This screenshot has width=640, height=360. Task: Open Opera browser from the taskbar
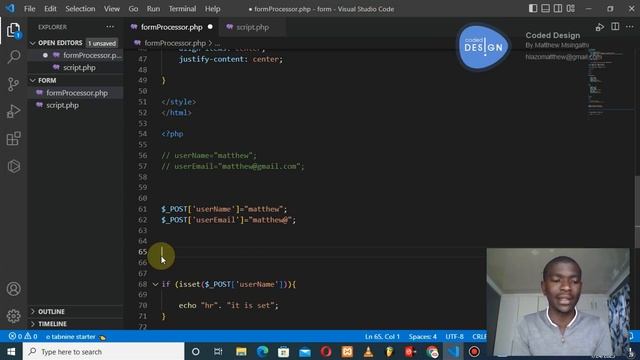pyautogui.click(x=326, y=351)
